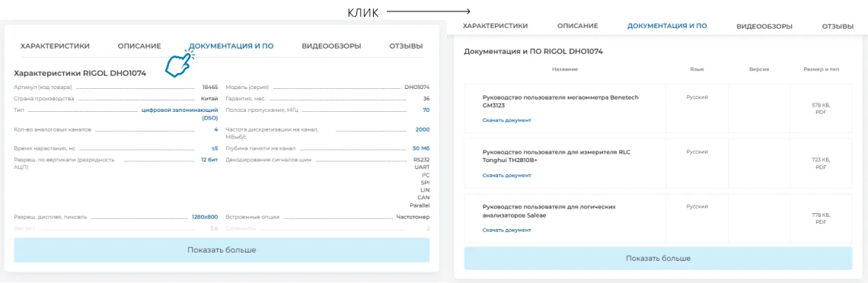
Task: Click the Язык column header
Action: click(697, 69)
